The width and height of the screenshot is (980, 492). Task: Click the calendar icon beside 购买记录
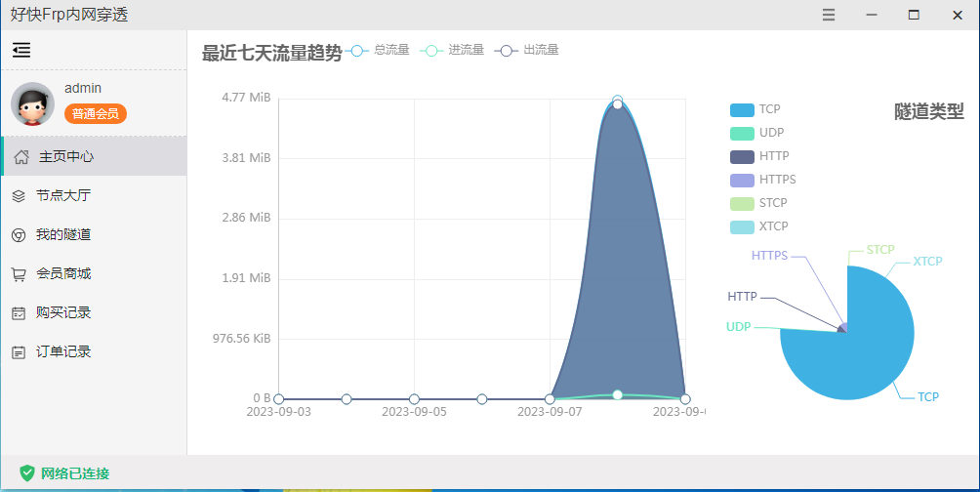click(19, 313)
